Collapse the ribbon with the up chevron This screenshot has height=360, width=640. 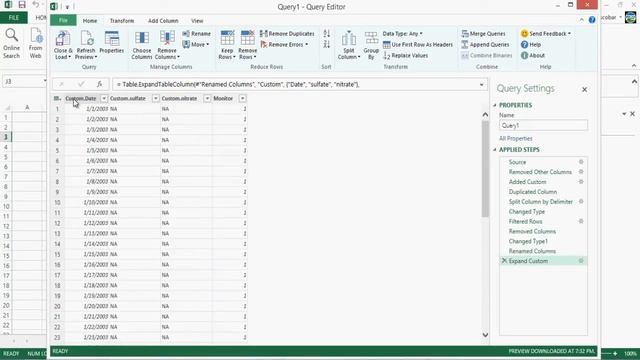tap(582, 20)
